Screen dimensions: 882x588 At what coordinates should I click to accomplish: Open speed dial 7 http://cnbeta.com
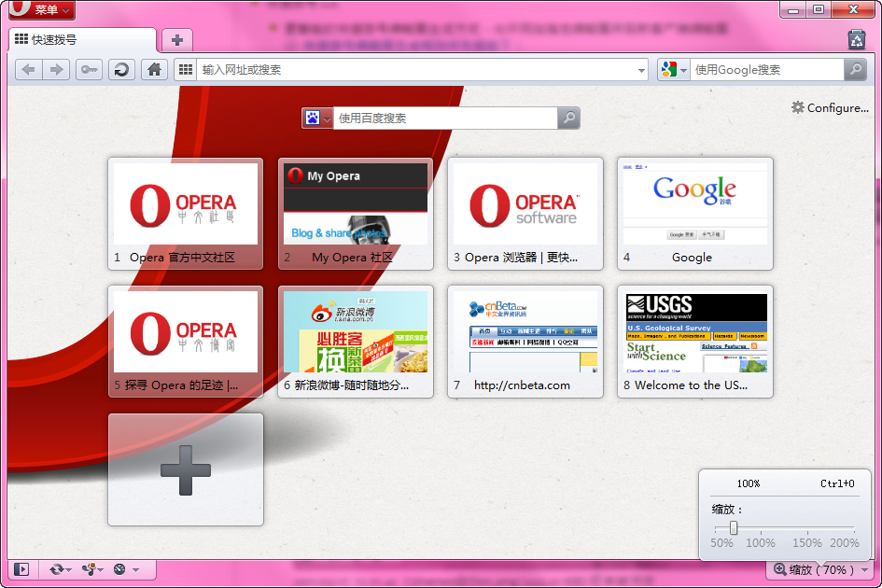click(525, 342)
